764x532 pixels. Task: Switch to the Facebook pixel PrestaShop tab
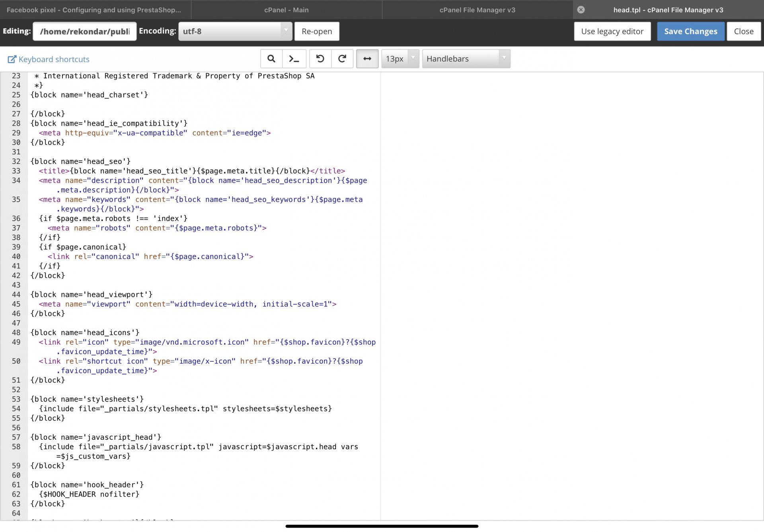point(94,10)
